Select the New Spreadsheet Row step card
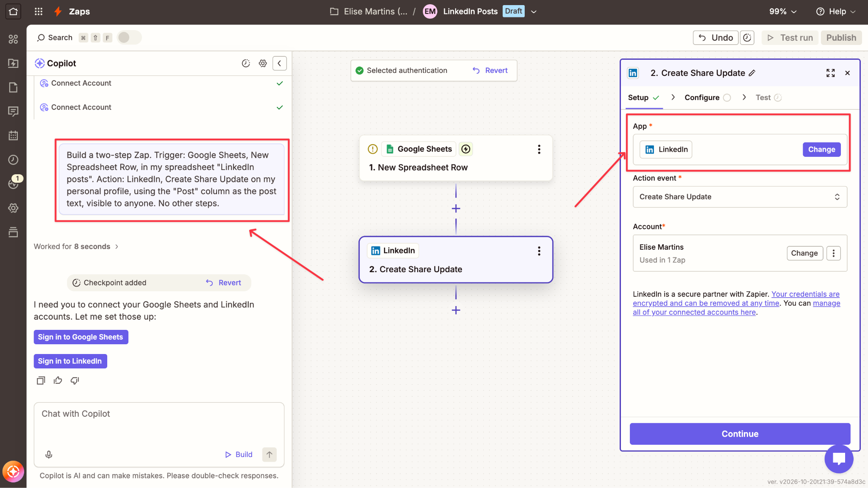The width and height of the screenshot is (868, 488). [456, 158]
